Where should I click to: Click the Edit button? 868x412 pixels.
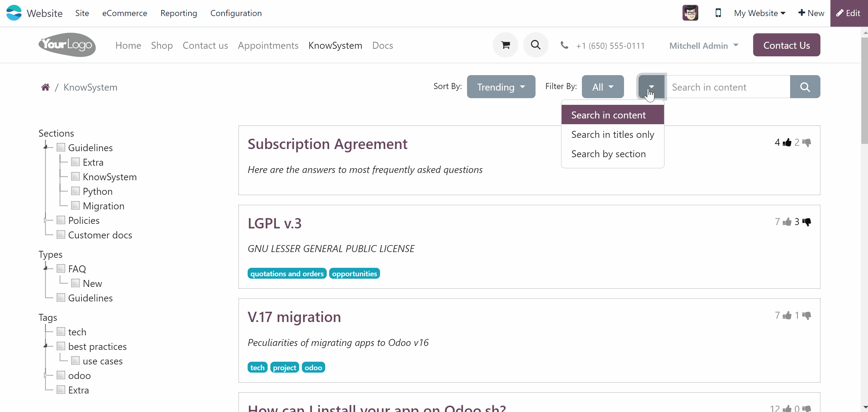[849, 13]
